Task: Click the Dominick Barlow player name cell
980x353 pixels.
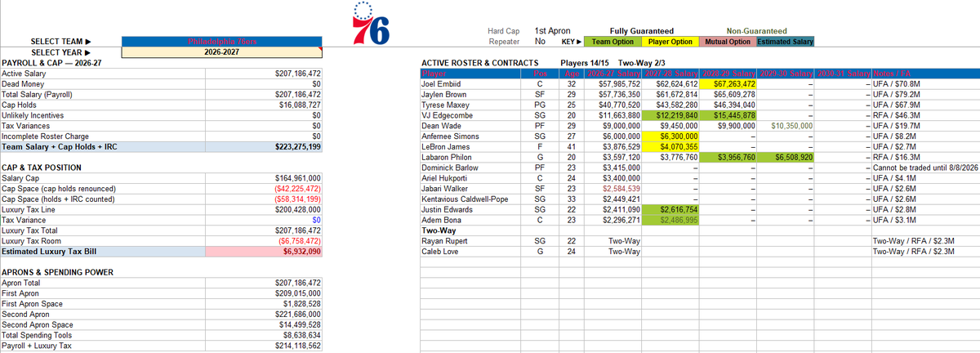Action: (470, 168)
